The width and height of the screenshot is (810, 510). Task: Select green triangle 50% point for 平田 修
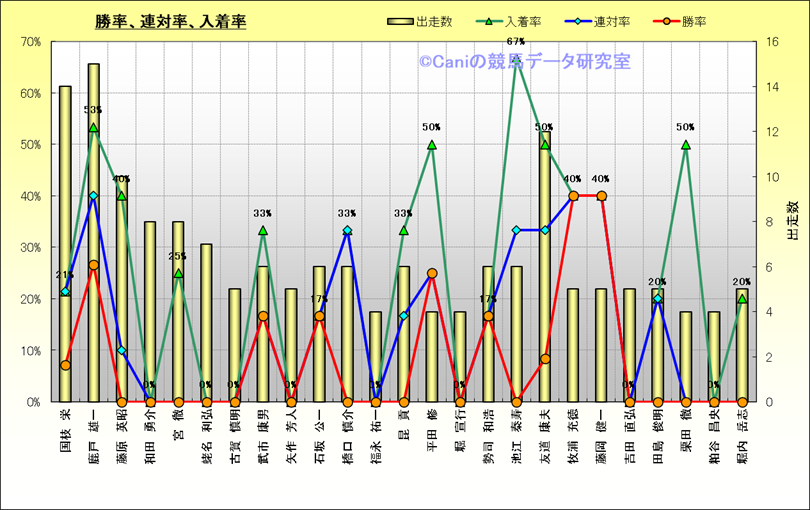[432, 145]
